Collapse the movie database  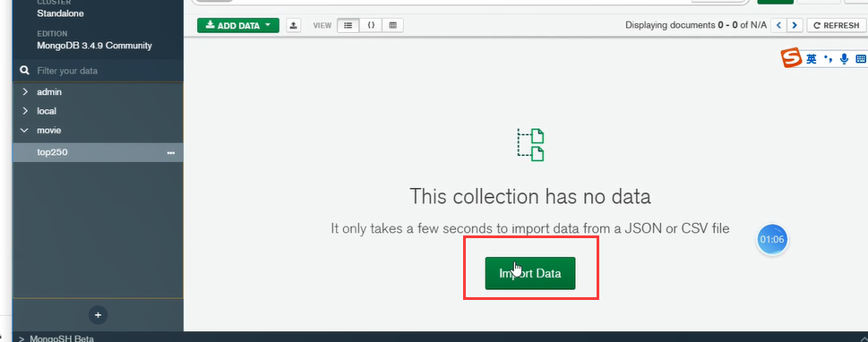point(24,130)
